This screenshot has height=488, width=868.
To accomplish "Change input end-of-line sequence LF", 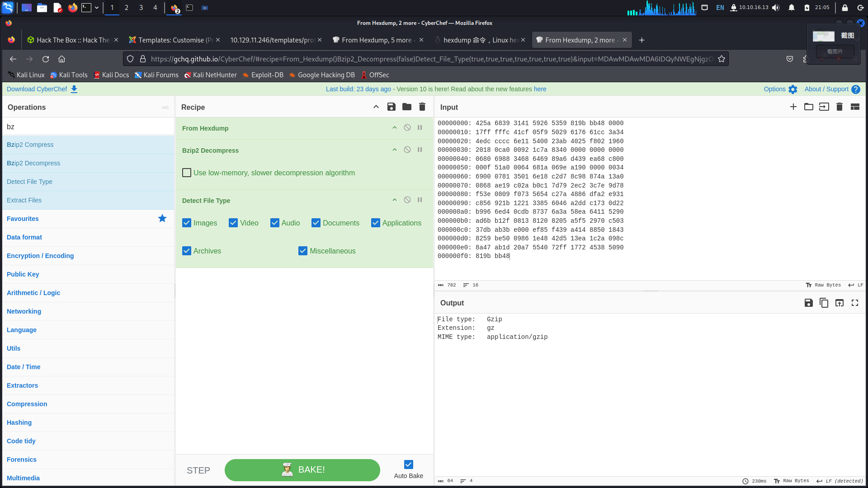I will [x=856, y=285].
